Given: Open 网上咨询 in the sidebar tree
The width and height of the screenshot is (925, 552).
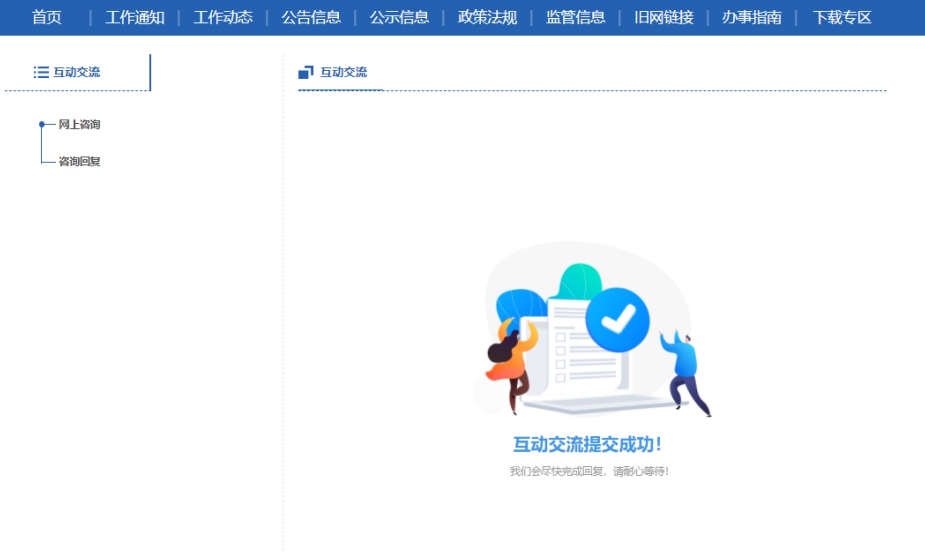Looking at the screenshot, I should [x=79, y=125].
